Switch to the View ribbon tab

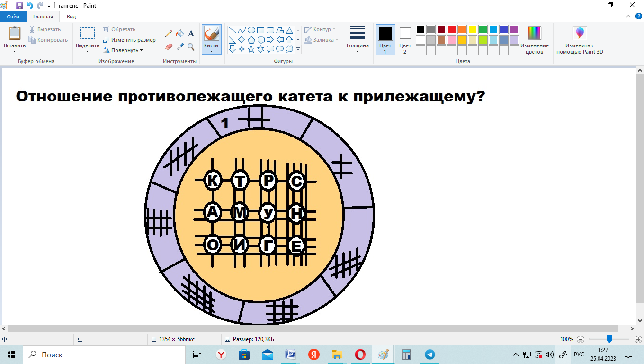click(x=71, y=17)
